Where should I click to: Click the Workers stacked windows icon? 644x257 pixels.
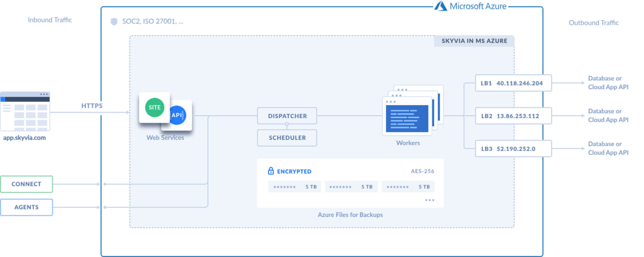(x=413, y=110)
